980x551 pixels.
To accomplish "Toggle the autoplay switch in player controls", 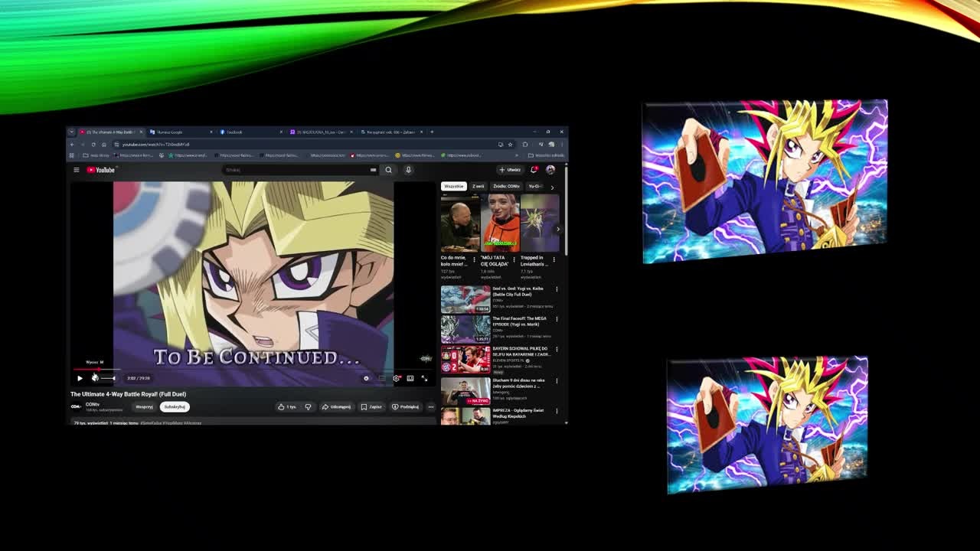I will 367,378.
